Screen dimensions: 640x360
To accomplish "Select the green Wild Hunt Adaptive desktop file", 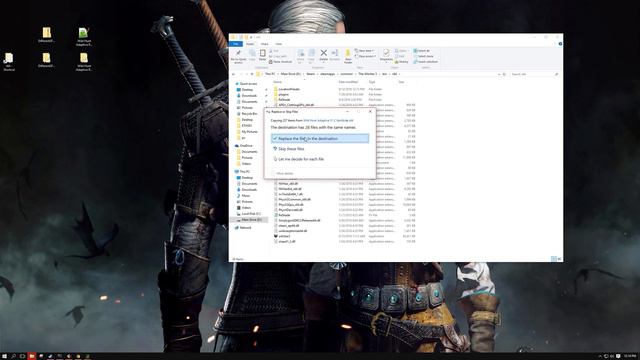I will pyautogui.click(x=84, y=36).
